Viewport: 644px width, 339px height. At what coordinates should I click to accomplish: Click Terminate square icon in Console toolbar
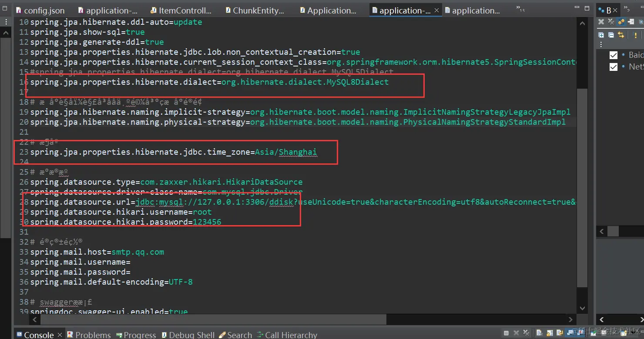click(x=506, y=333)
